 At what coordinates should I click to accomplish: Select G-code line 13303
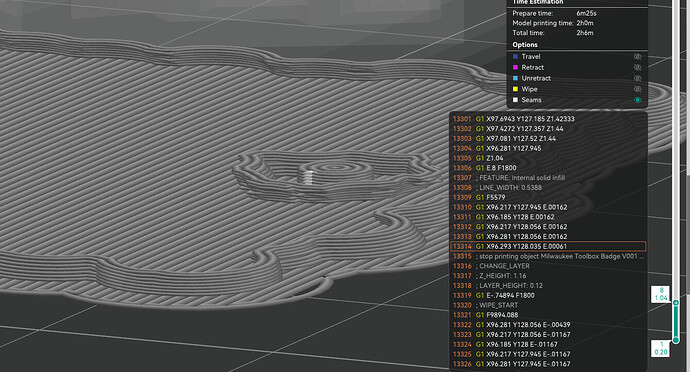coord(548,138)
